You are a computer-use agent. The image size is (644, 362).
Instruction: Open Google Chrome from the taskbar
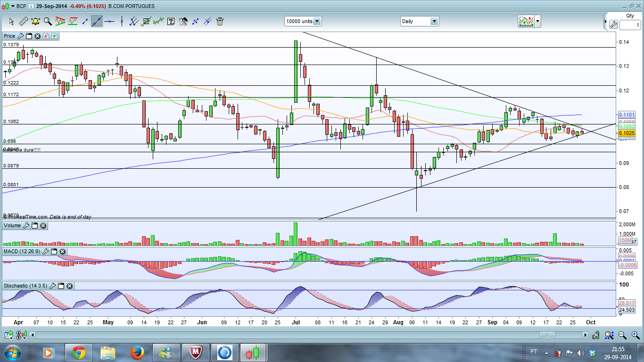tap(78, 352)
